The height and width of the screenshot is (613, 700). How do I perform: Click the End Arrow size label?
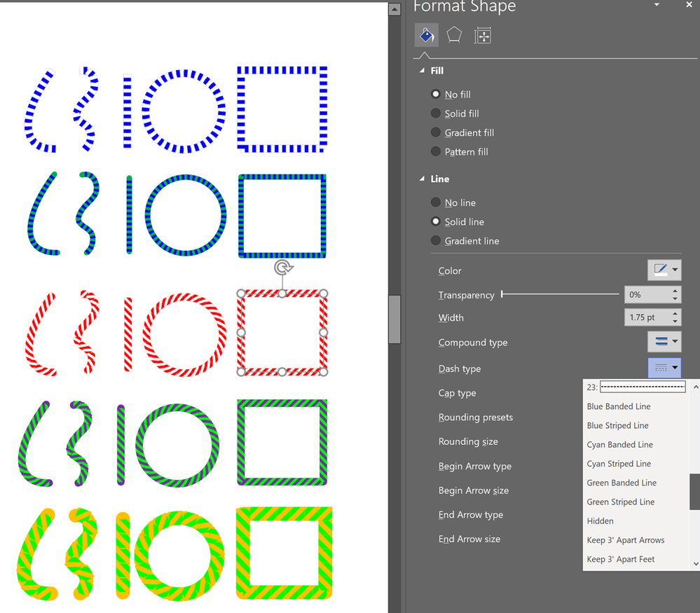click(x=469, y=539)
